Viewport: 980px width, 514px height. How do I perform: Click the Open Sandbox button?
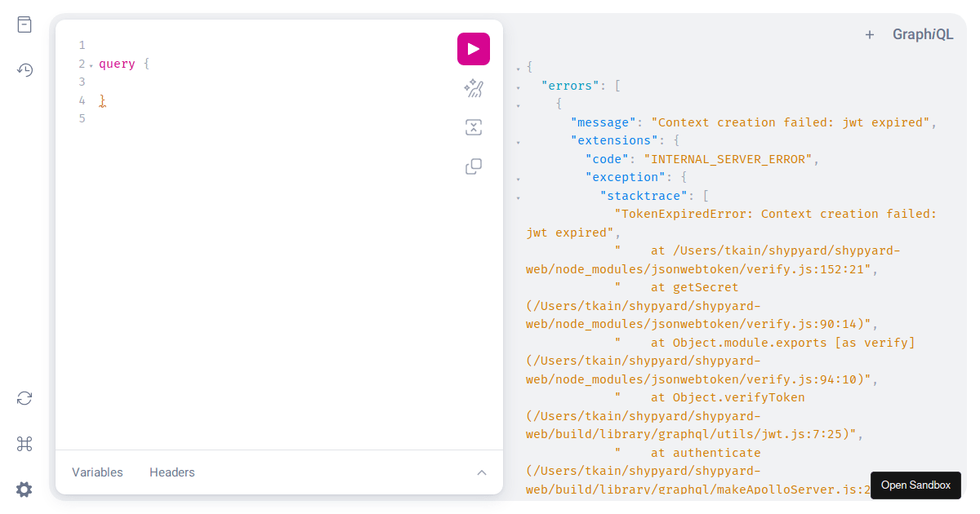(x=915, y=485)
